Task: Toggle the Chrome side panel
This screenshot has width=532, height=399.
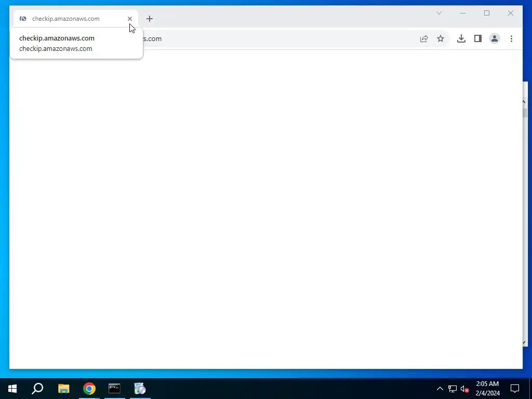Action: pyautogui.click(x=478, y=38)
